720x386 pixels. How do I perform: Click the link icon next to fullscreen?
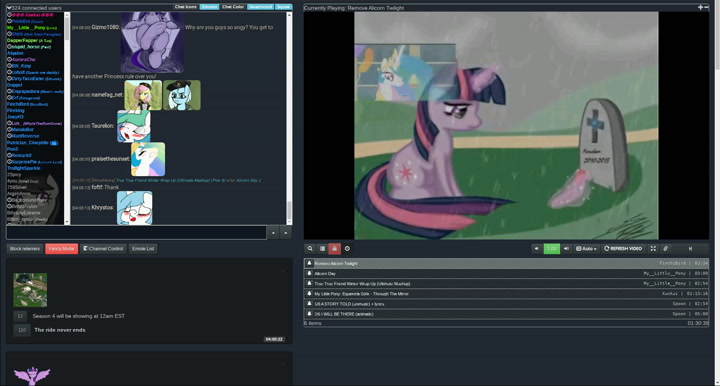(665, 249)
